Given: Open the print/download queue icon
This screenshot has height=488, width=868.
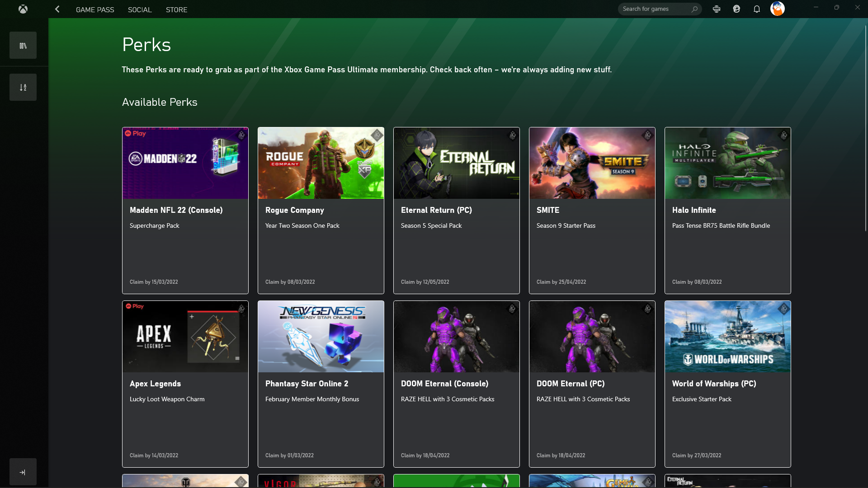Looking at the screenshot, I should coord(717,9).
